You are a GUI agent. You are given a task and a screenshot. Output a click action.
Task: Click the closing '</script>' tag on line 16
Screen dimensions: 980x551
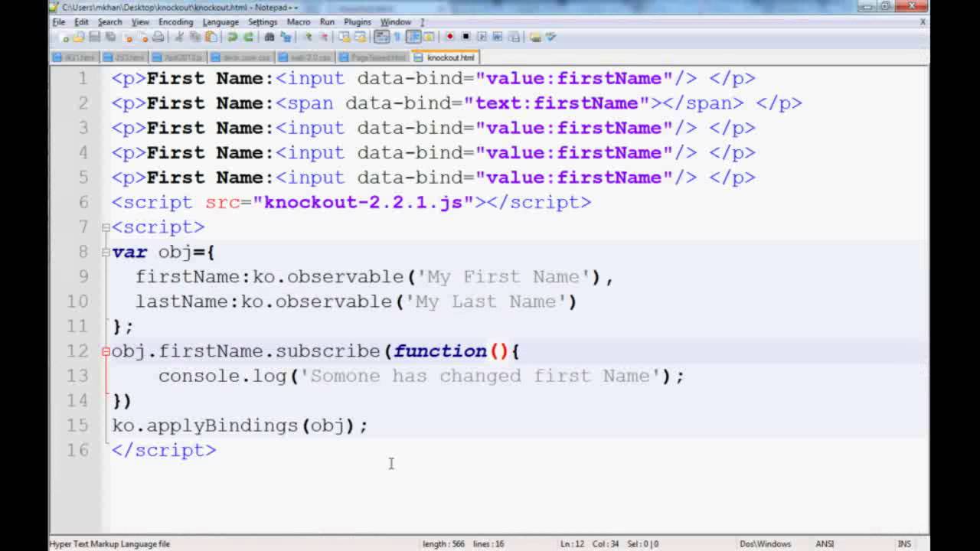(x=164, y=450)
